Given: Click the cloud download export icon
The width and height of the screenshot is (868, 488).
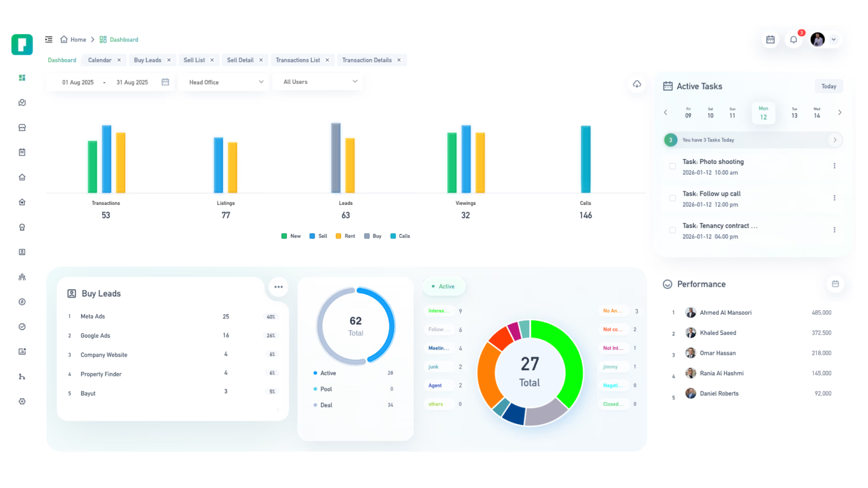Looking at the screenshot, I should 637,84.
